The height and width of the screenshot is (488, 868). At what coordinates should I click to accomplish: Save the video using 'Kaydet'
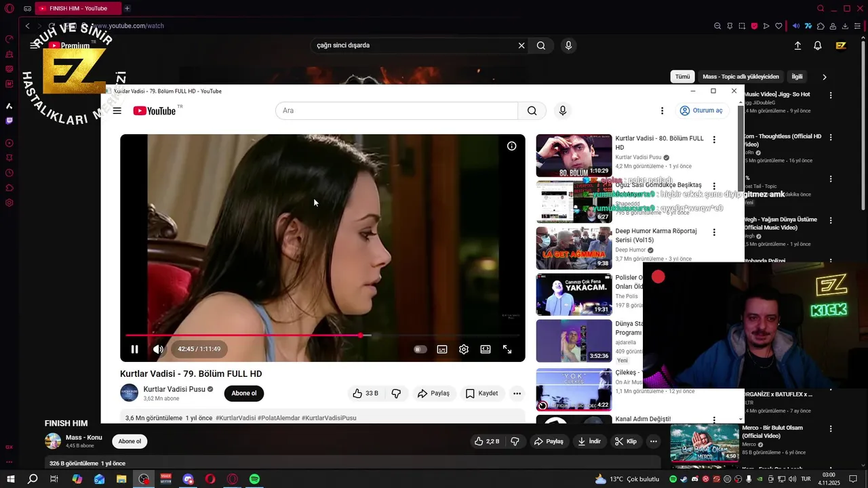tap(481, 393)
